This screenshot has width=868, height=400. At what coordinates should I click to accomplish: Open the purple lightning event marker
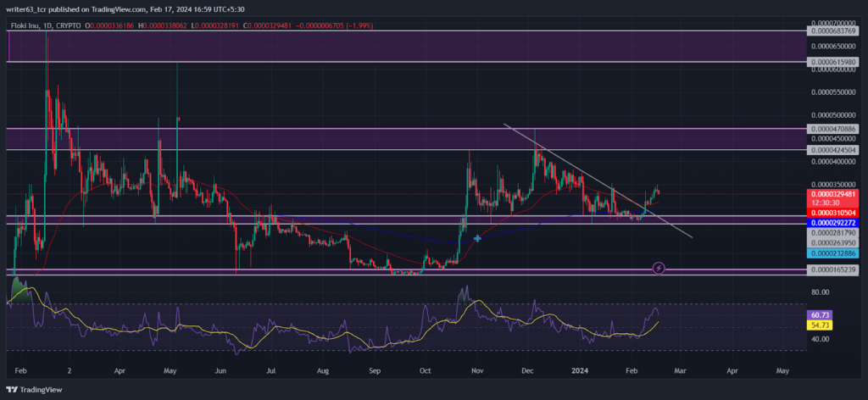click(x=659, y=269)
